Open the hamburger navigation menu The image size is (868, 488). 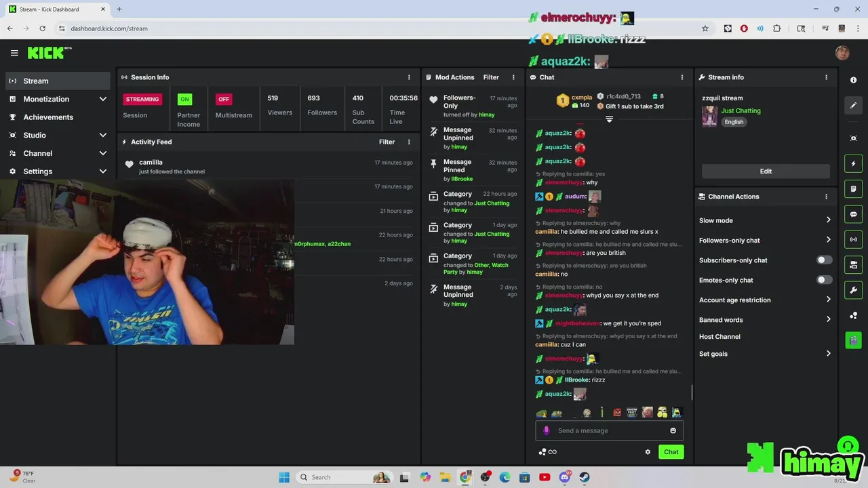coord(14,53)
